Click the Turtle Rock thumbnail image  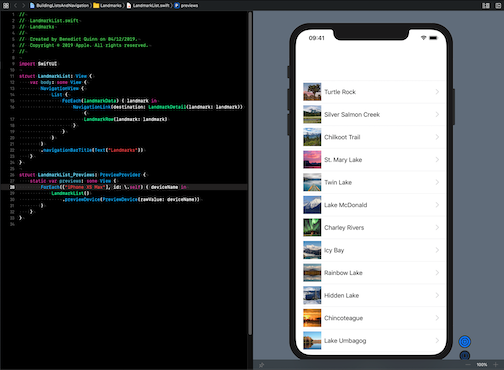tap(312, 92)
